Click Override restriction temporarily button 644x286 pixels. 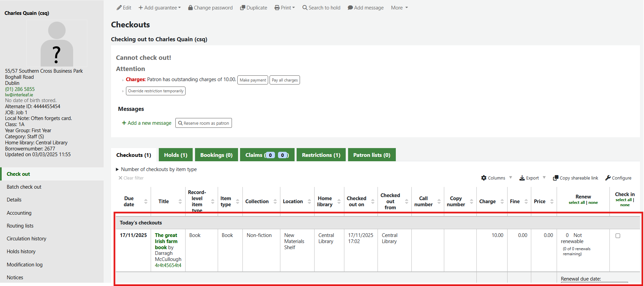click(x=156, y=91)
